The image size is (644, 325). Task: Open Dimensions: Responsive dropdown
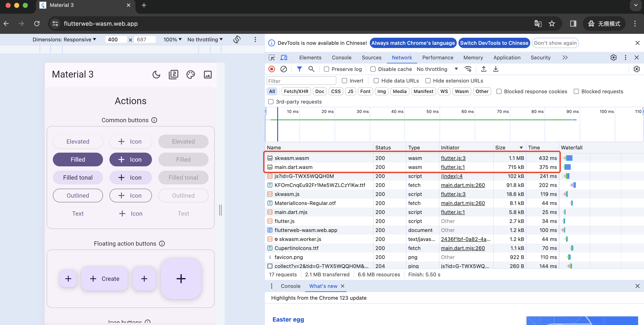click(64, 39)
